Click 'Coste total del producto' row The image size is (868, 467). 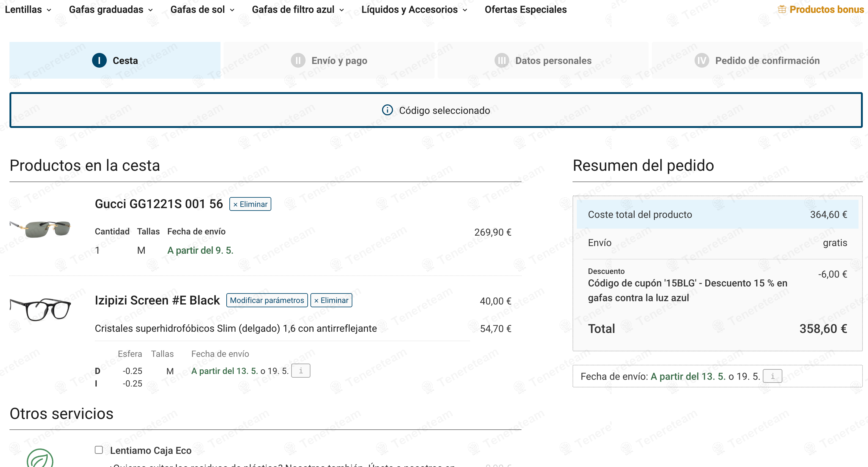point(718,215)
